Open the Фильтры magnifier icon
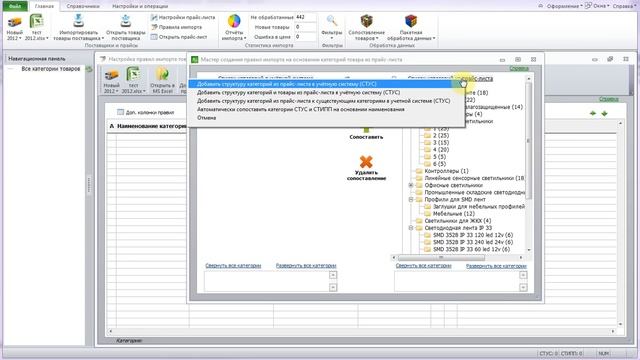Viewport: 640px width, 360px height. coord(332,20)
